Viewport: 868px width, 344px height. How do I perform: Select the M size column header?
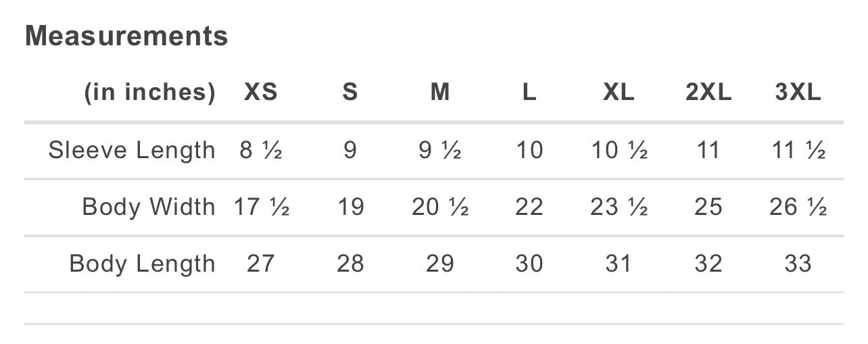click(440, 93)
